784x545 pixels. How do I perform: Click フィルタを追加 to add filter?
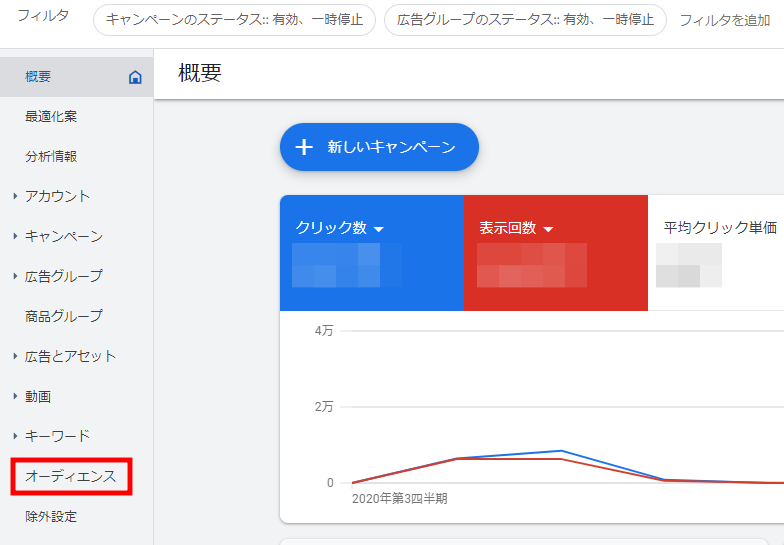point(725,20)
